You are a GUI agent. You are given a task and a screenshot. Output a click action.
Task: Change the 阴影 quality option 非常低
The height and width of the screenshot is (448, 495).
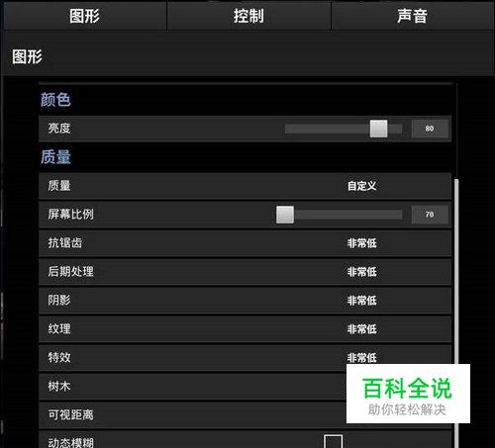point(361,301)
